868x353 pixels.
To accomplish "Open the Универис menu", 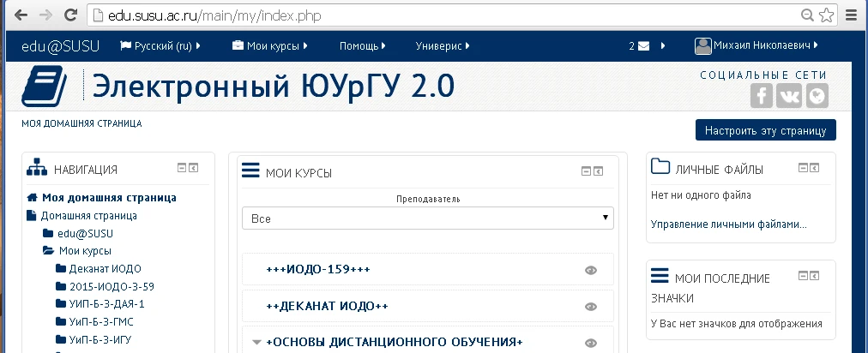I will tap(443, 46).
